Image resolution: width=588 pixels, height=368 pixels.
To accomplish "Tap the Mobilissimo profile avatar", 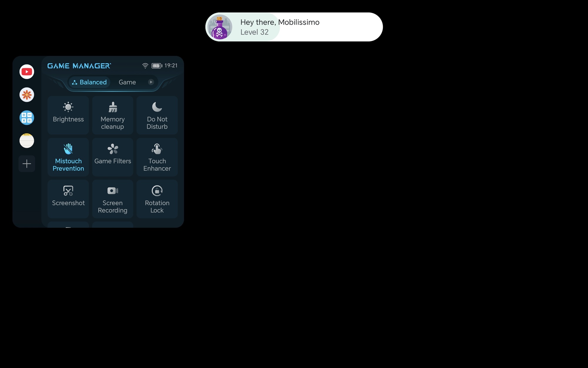I will pos(220,27).
